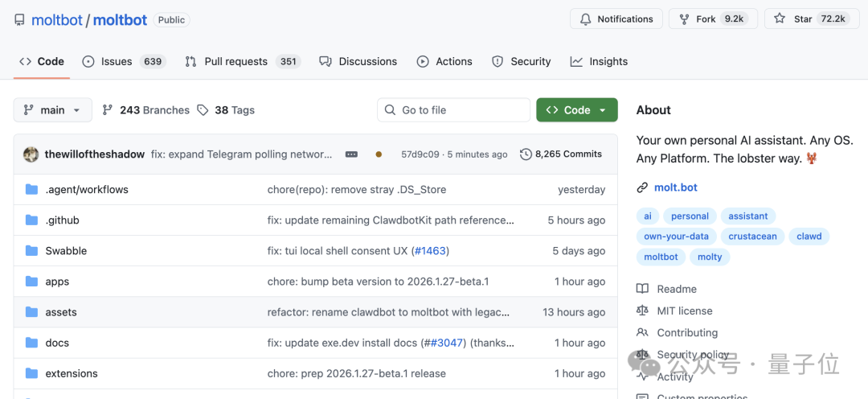
Task: Click the folder icon of docs
Action: (x=31, y=343)
